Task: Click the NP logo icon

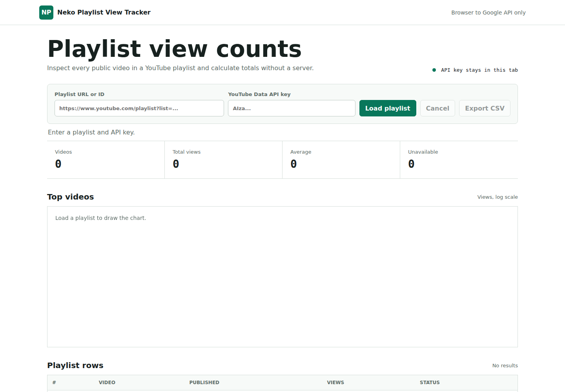Action: [x=46, y=13]
